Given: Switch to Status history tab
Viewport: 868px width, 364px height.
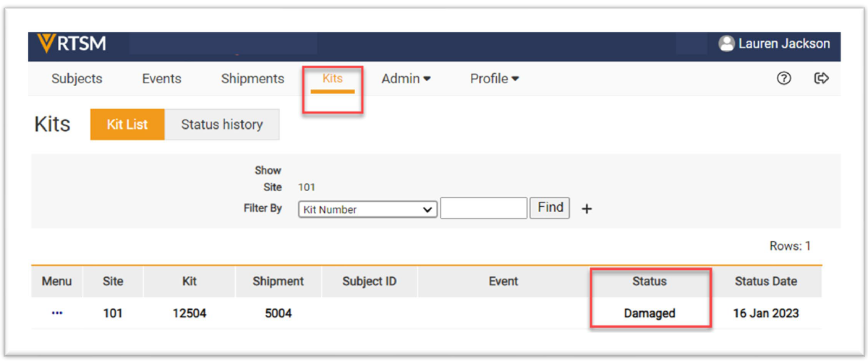Looking at the screenshot, I should (221, 124).
